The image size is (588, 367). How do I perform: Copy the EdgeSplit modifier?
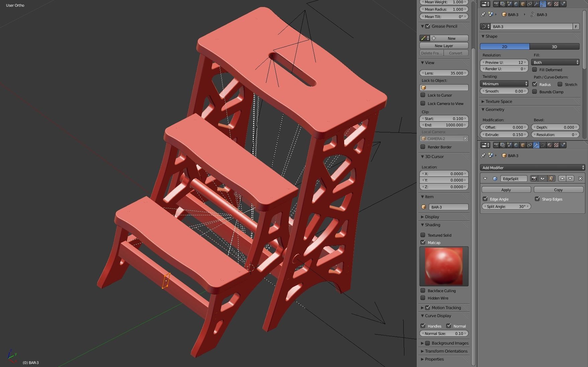point(558,190)
